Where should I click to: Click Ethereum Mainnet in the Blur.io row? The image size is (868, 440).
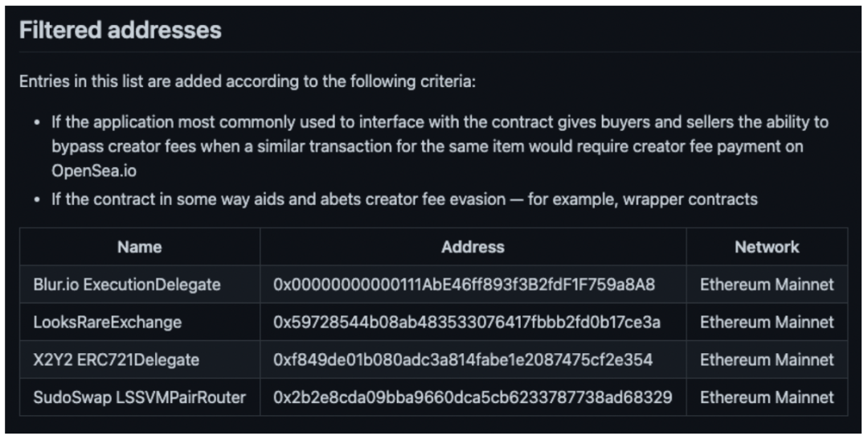[x=767, y=284]
